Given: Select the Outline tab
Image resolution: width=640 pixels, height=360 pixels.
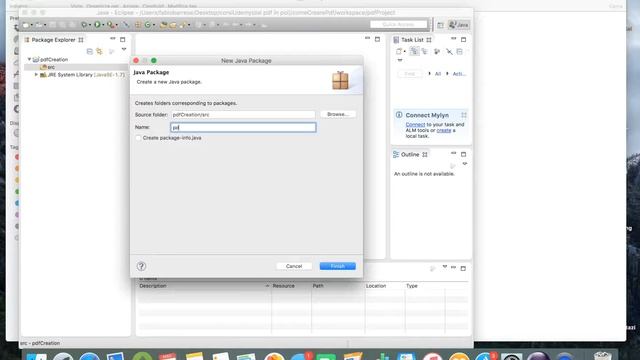Looking at the screenshot, I should pos(410,154).
